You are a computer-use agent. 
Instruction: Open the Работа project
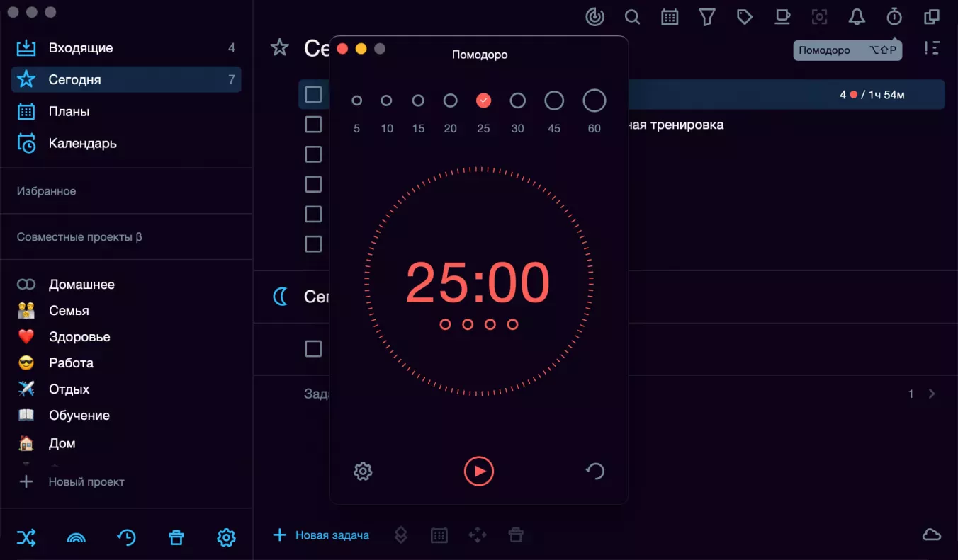coord(71,362)
